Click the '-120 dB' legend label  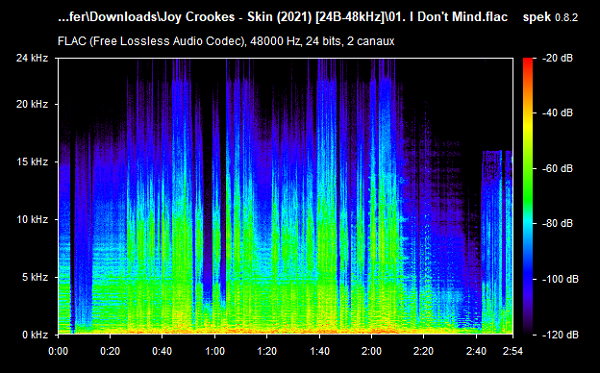point(560,335)
